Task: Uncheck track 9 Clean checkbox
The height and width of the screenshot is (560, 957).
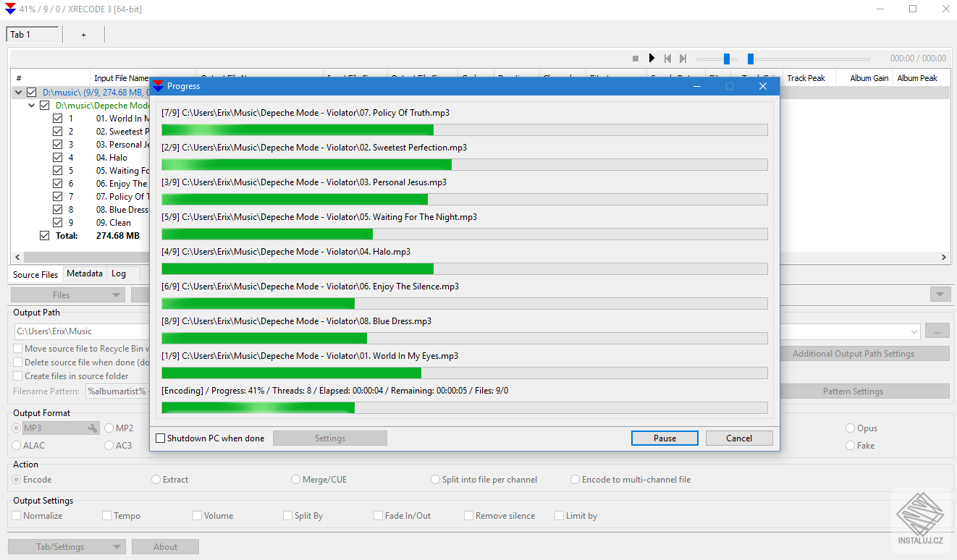Action: click(x=58, y=223)
